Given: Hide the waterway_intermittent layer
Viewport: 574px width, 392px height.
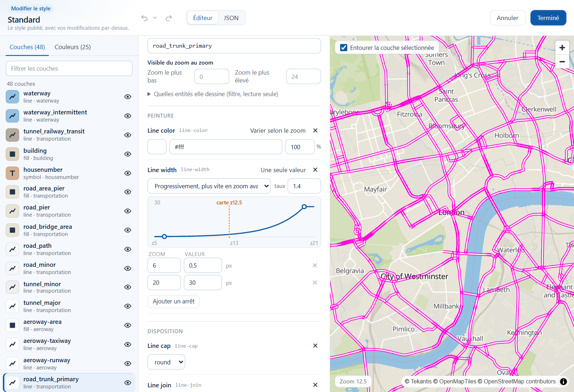Looking at the screenshot, I should coord(128,116).
